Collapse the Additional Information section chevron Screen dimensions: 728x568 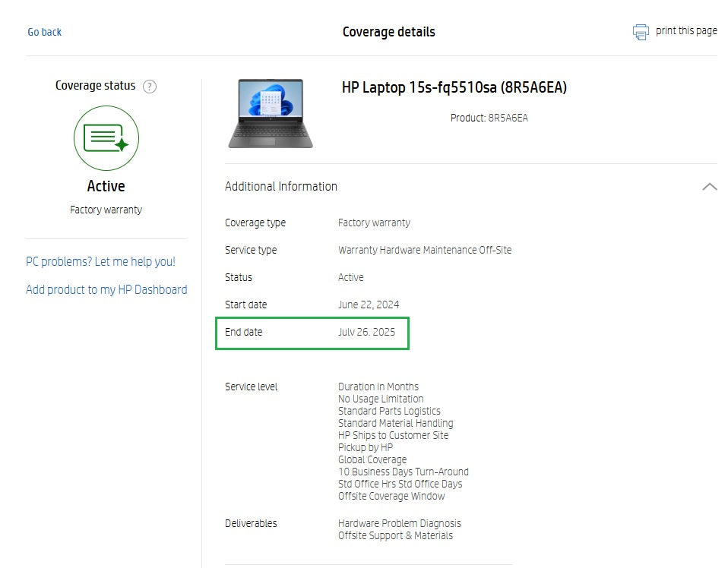click(x=710, y=187)
